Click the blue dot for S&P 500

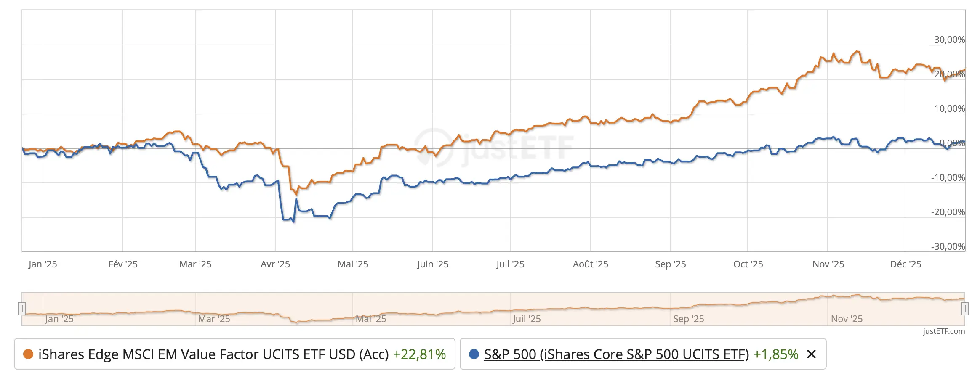[474, 354]
